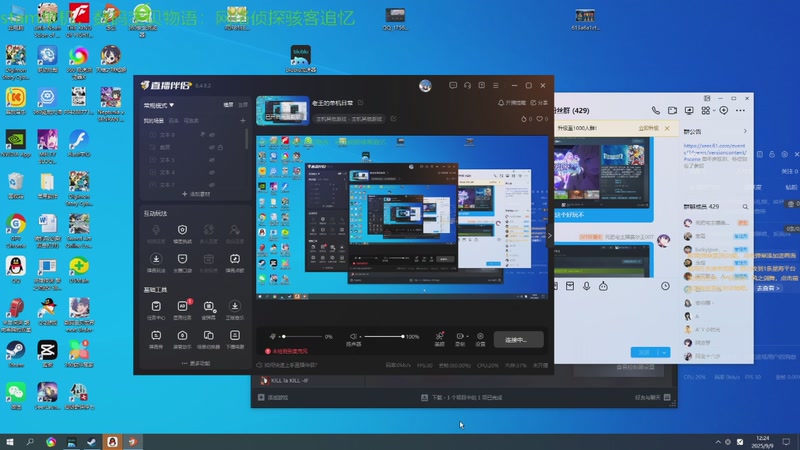The image size is (800, 450).
Task: Toggle the lock icon on the 截屏 source
Action: pos(220,147)
